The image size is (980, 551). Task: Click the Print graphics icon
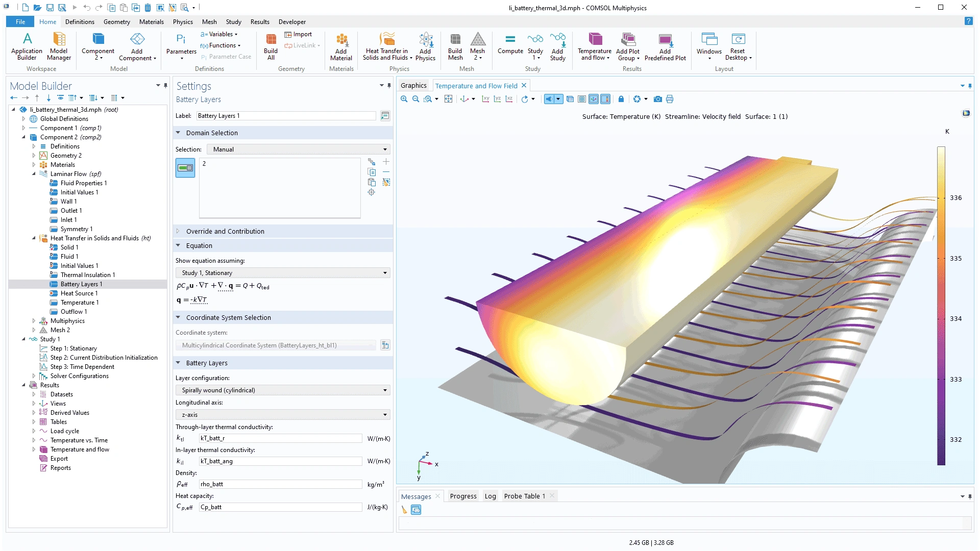[670, 99]
